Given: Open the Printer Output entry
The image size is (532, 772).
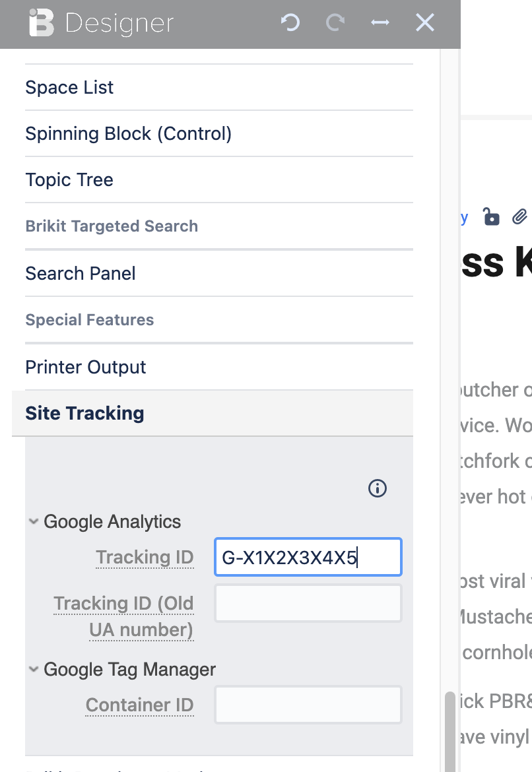Looking at the screenshot, I should click(x=218, y=368).
